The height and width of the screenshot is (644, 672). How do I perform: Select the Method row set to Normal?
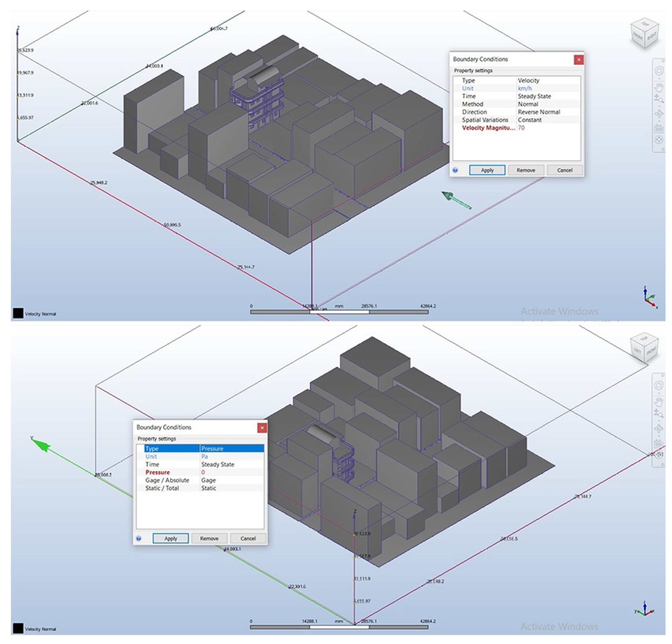coord(528,104)
